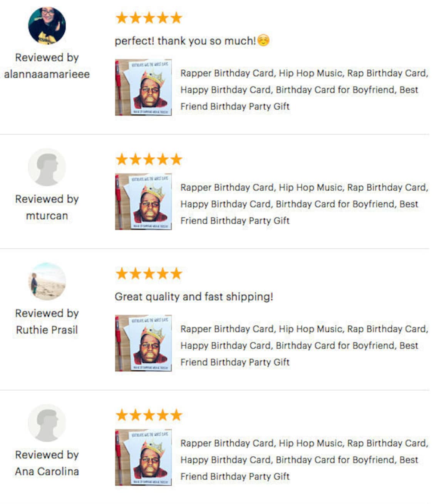Open card thumbnail in Ana Carolina's review

coord(143,457)
